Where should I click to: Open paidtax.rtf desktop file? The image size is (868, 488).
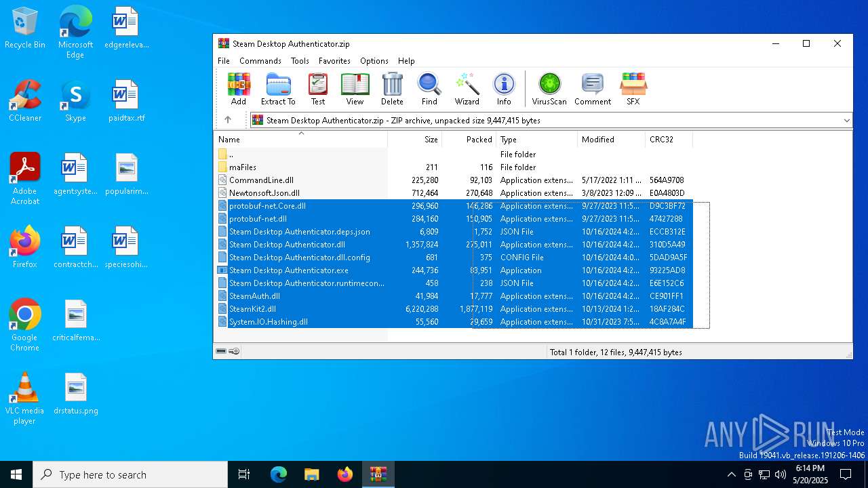126,102
